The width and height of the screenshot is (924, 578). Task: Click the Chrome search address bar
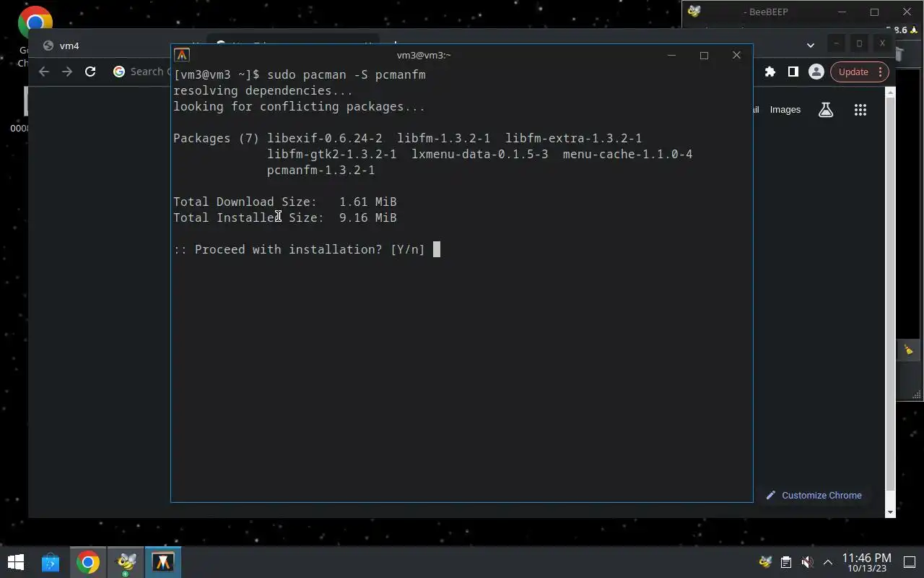(x=140, y=72)
